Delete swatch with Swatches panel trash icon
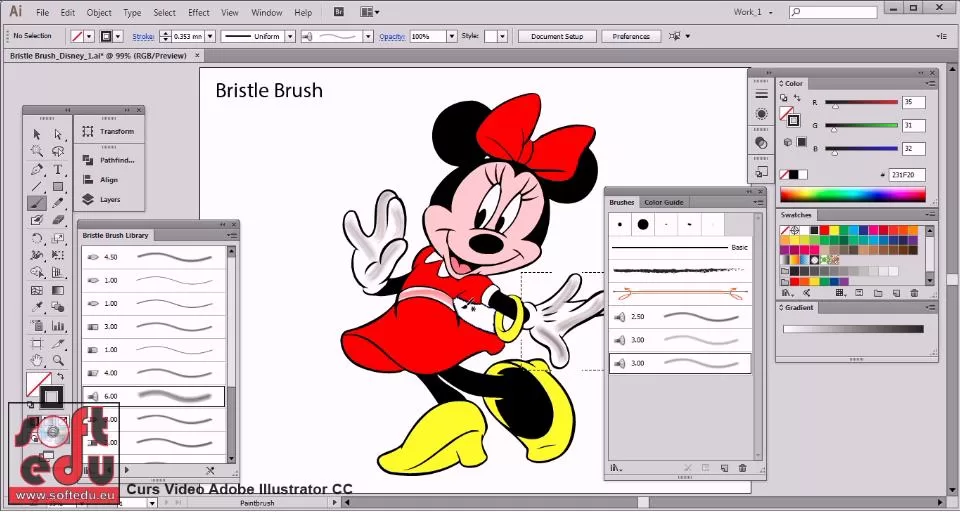The image size is (960, 512). 915,293
